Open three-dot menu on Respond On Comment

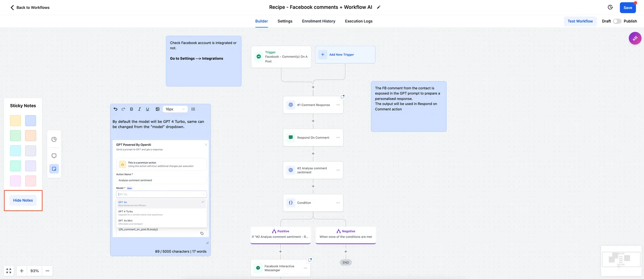(x=338, y=137)
